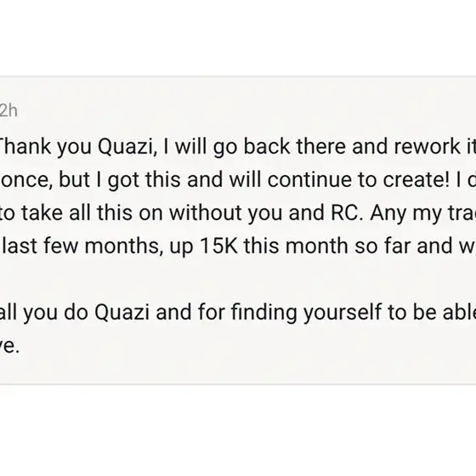Click the word Thank at the message start
The width and height of the screenshot is (476, 476).
click(x=25, y=146)
